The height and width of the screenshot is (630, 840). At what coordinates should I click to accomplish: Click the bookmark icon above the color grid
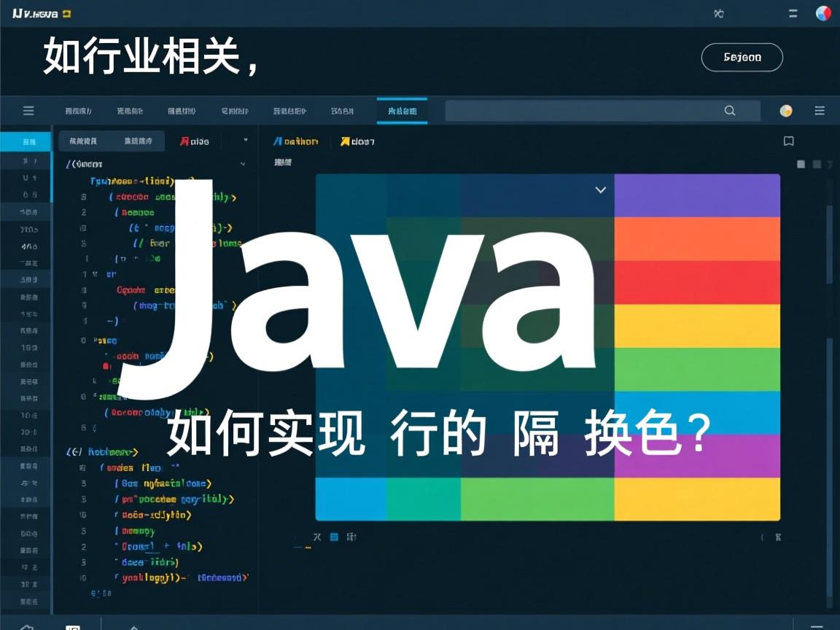point(789,141)
